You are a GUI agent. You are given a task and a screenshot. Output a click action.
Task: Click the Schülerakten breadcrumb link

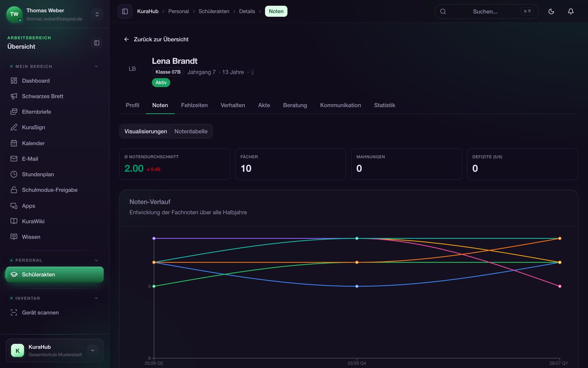[214, 11]
